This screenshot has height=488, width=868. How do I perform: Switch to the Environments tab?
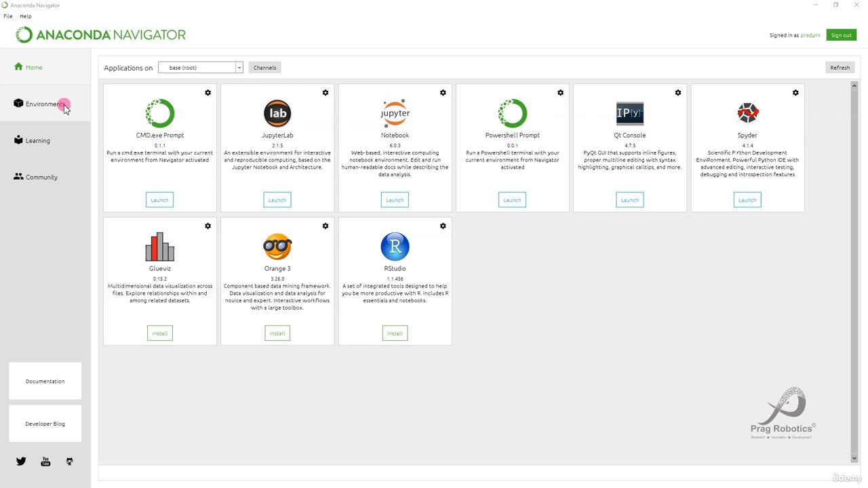pyautogui.click(x=45, y=104)
